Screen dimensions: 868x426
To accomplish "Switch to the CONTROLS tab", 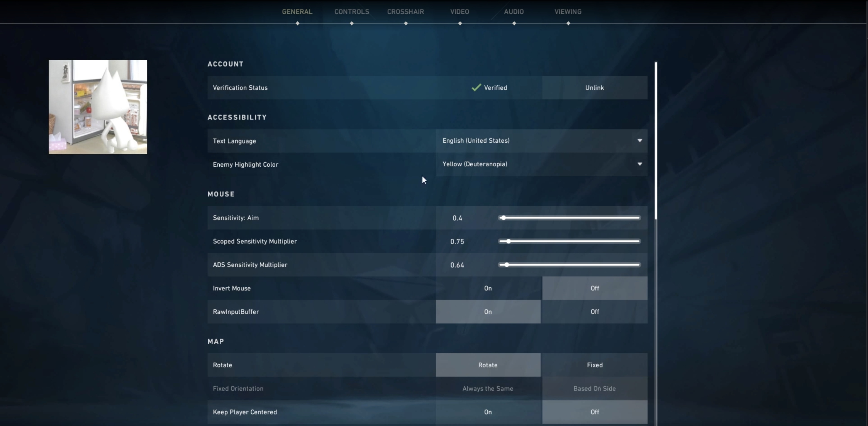I will (x=351, y=12).
